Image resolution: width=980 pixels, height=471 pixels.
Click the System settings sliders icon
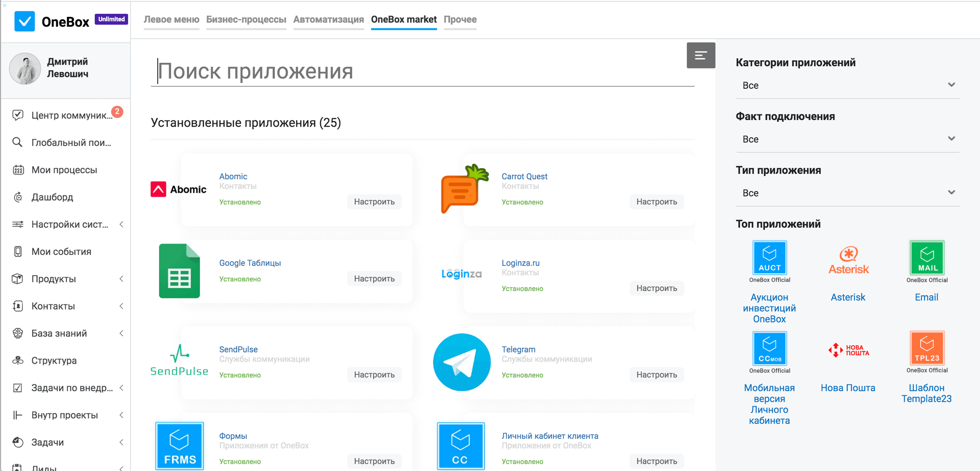[18, 224]
